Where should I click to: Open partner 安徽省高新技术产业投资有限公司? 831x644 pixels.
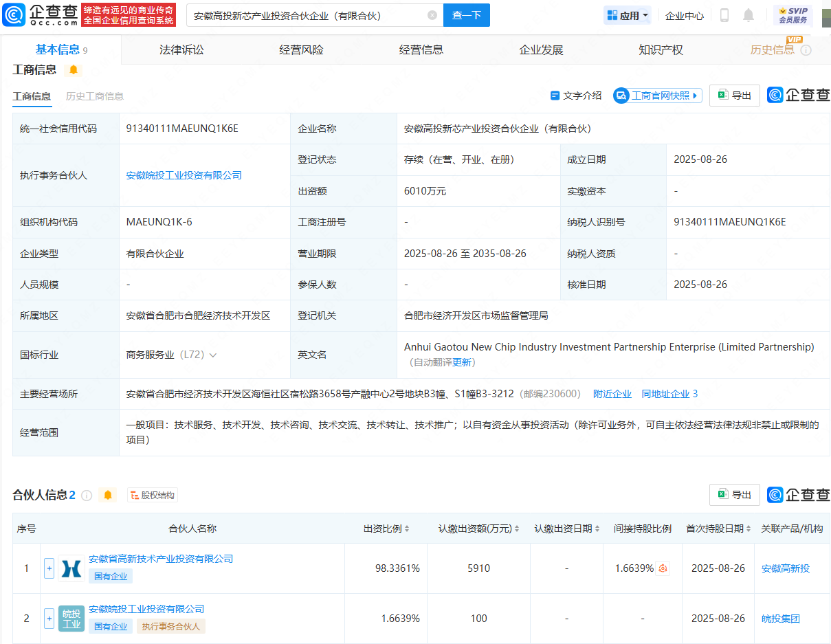click(x=161, y=559)
